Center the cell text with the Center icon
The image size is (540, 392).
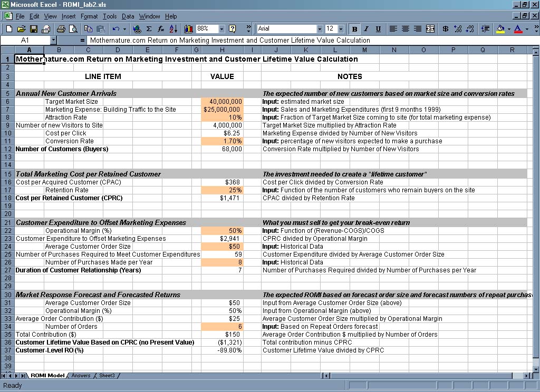point(406,29)
